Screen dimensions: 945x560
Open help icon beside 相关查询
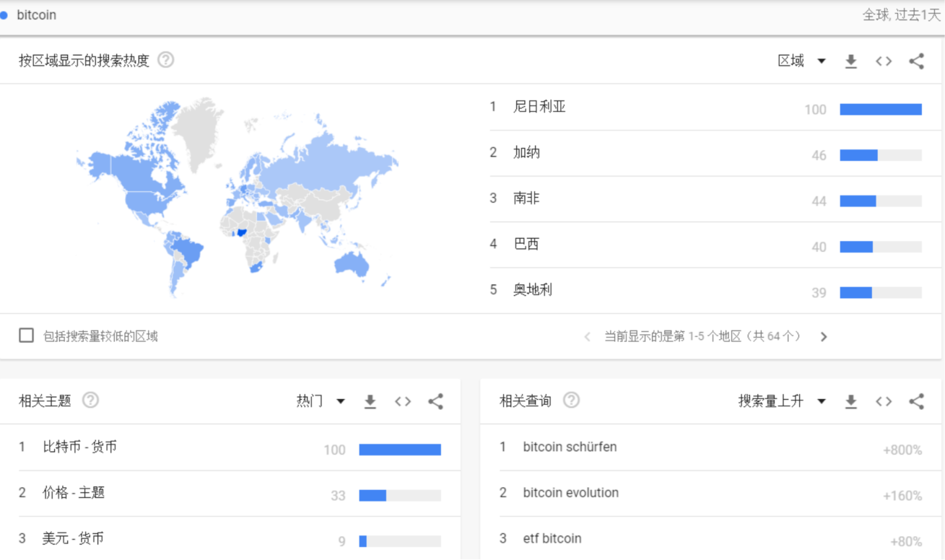[571, 400]
